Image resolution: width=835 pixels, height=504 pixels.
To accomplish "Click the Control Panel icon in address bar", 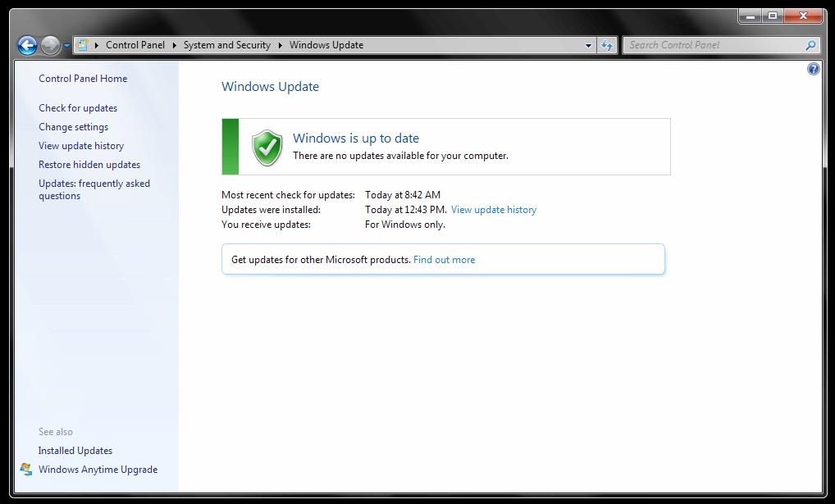I will [x=83, y=45].
